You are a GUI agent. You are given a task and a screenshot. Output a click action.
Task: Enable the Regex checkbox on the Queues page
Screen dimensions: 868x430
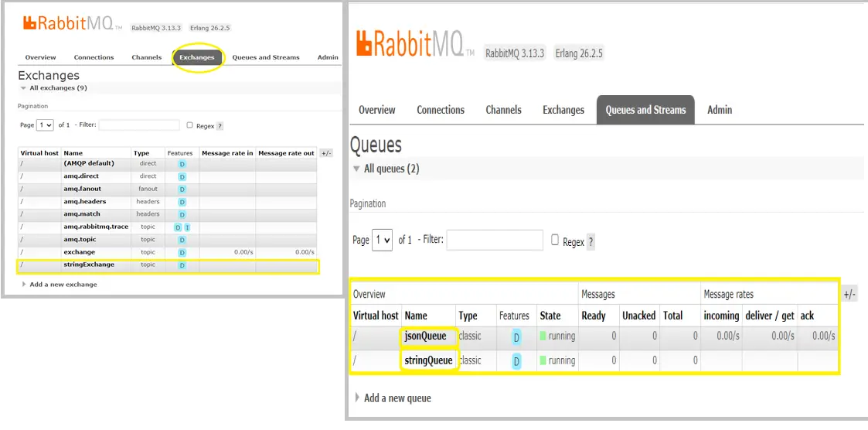coord(555,241)
